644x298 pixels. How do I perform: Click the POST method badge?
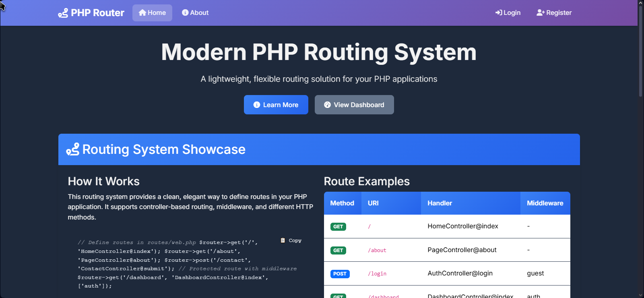[340, 274]
